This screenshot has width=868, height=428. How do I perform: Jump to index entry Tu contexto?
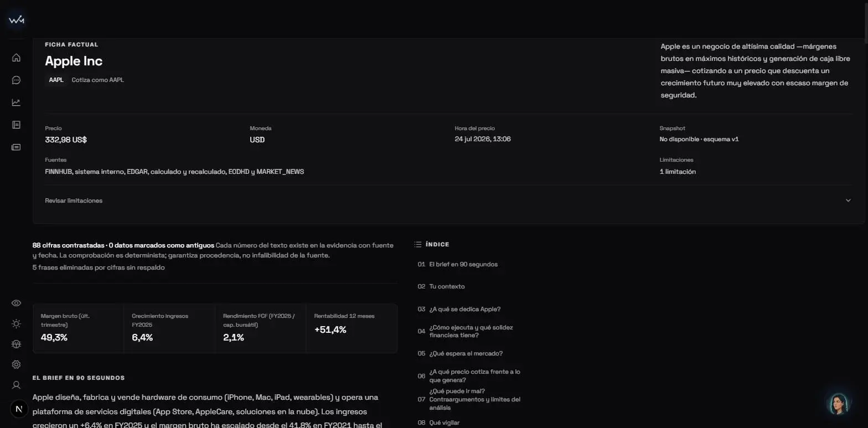(447, 286)
